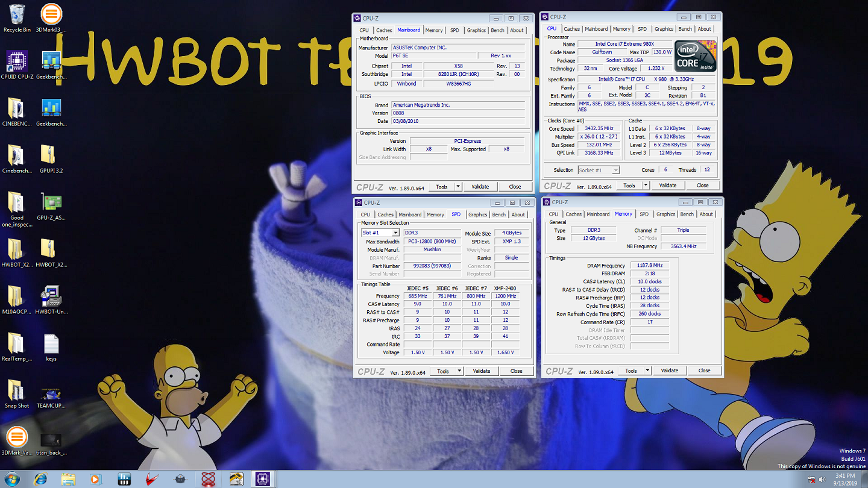Open the keys text file
Screen dimensions: 868x488
point(51,347)
